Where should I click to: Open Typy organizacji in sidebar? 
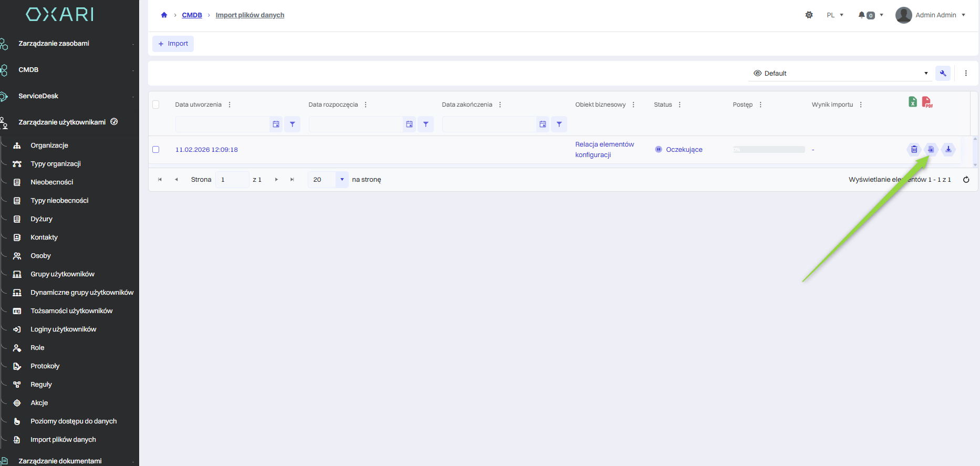point(56,164)
